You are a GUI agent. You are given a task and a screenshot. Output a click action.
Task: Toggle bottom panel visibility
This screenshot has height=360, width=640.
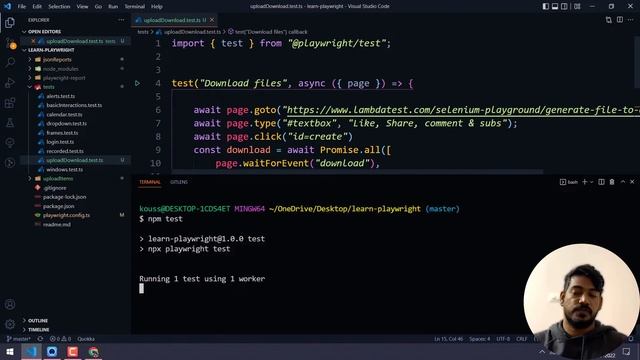click(555, 7)
